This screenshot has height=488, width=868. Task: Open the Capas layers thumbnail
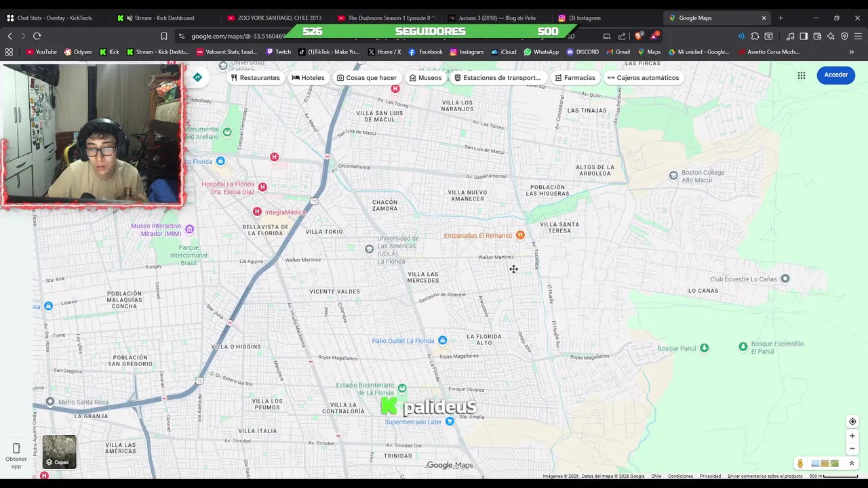click(x=60, y=452)
